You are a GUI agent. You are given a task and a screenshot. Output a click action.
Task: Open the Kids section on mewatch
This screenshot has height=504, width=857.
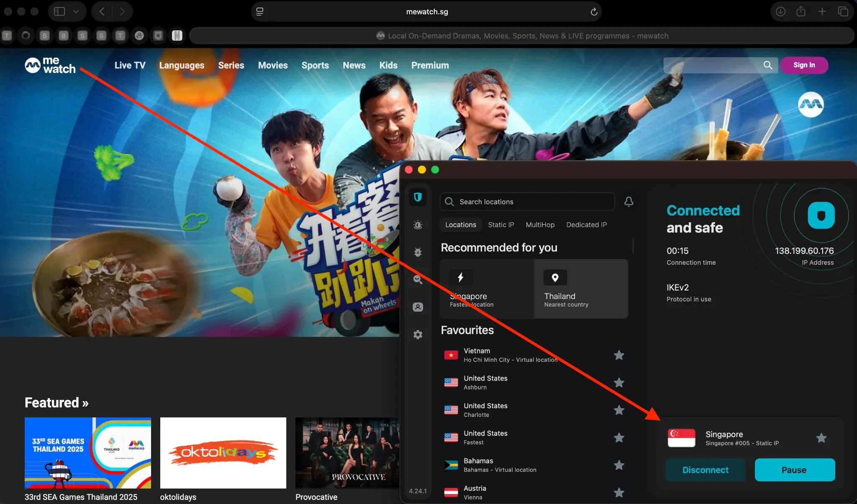pyautogui.click(x=388, y=65)
